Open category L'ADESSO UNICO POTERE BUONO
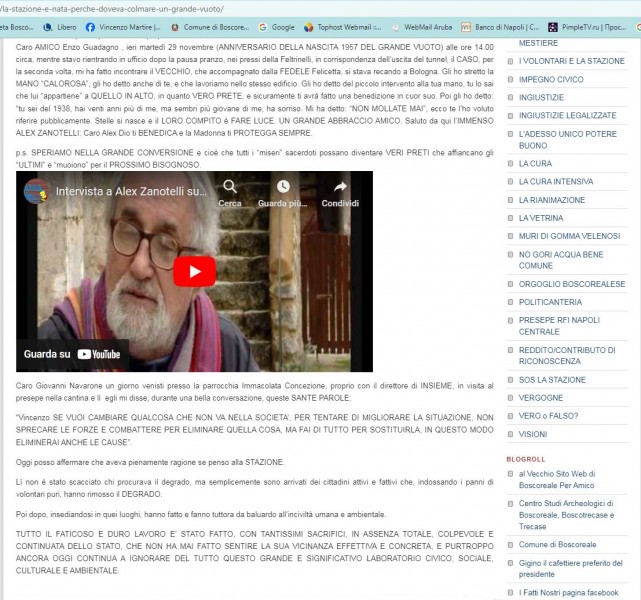Image resolution: width=641 pixels, height=600 pixels. (x=567, y=139)
